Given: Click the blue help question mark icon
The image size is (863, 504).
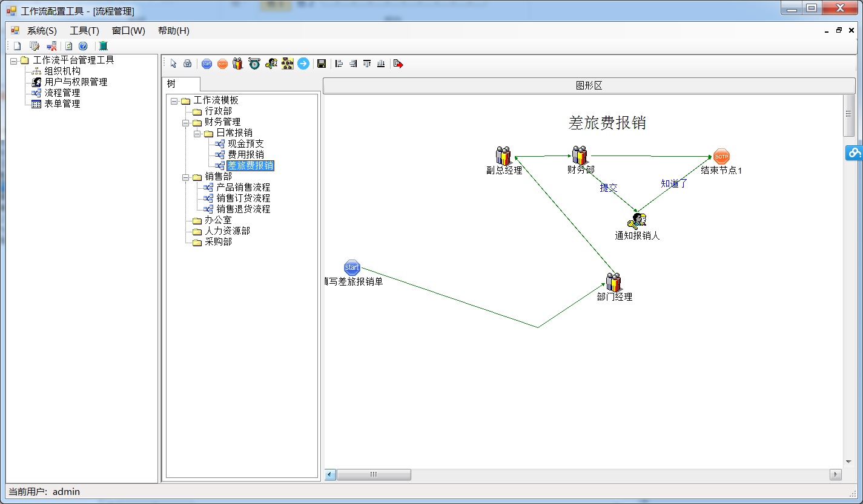Looking at the screenshot, I should tap(83, 46).
